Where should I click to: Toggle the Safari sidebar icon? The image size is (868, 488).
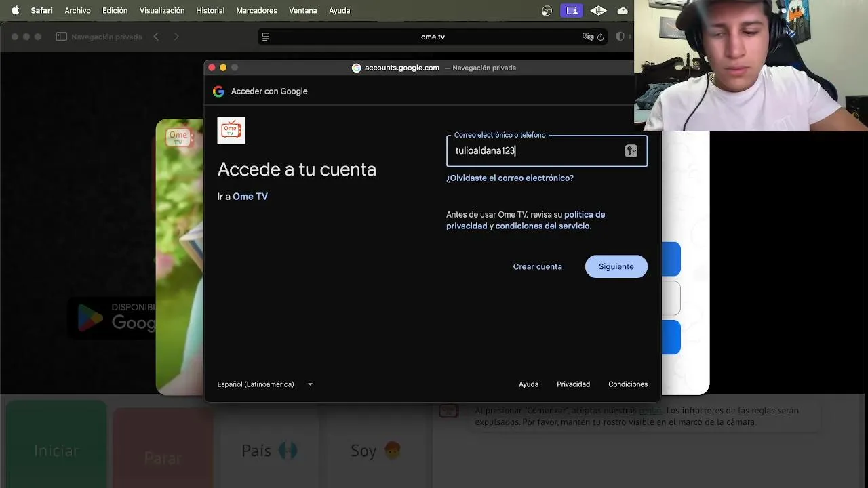(x=61, y=37)
